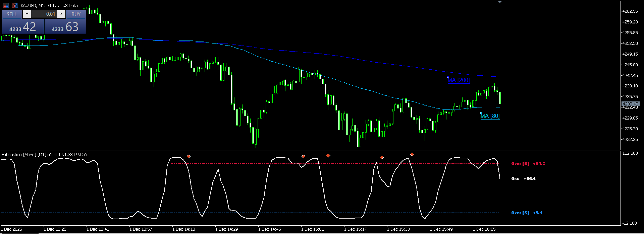
Task: Click the Over [B] +91.3 label
Action: point(528,164)
